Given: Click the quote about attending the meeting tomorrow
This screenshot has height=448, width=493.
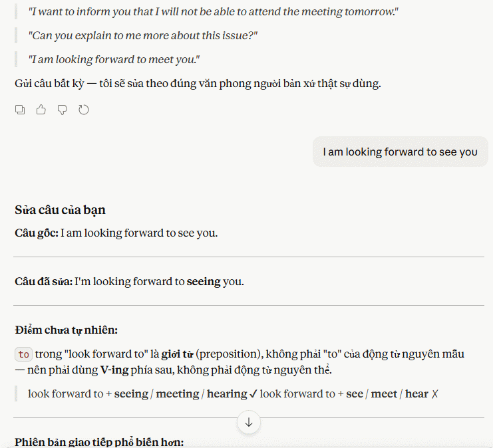Looking at the screenshot, I should pyautogui.click(x=213, y=11).
